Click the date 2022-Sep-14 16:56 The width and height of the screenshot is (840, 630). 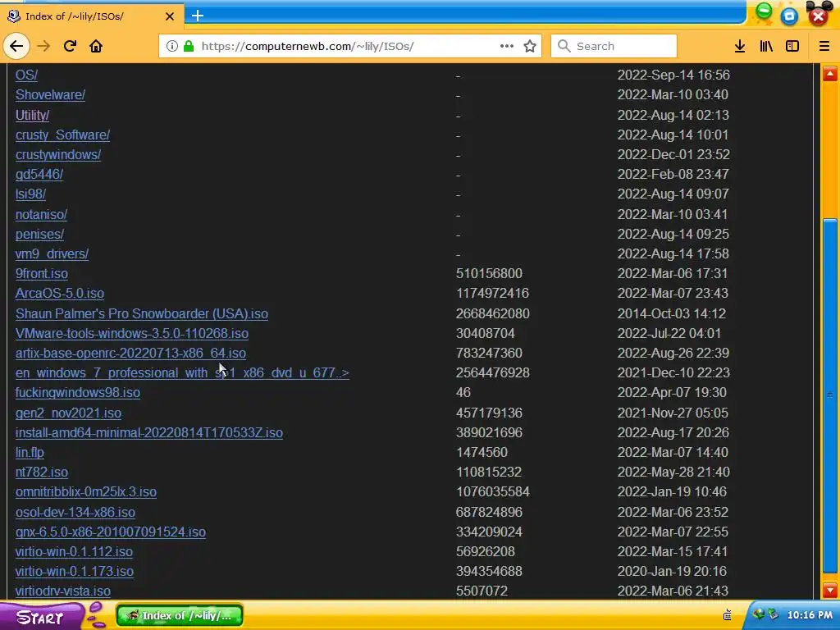(673, 75)
